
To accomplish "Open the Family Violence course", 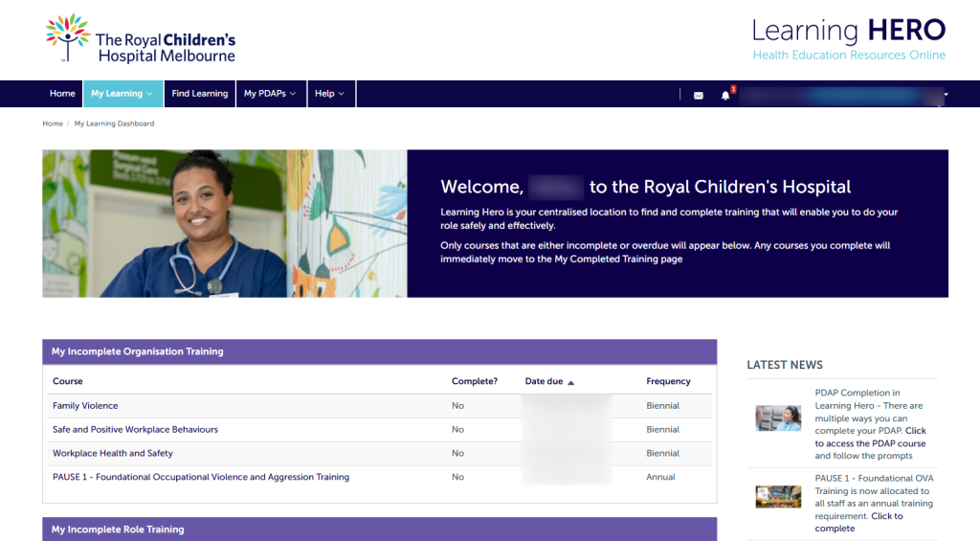I will [x=85, y=406].
